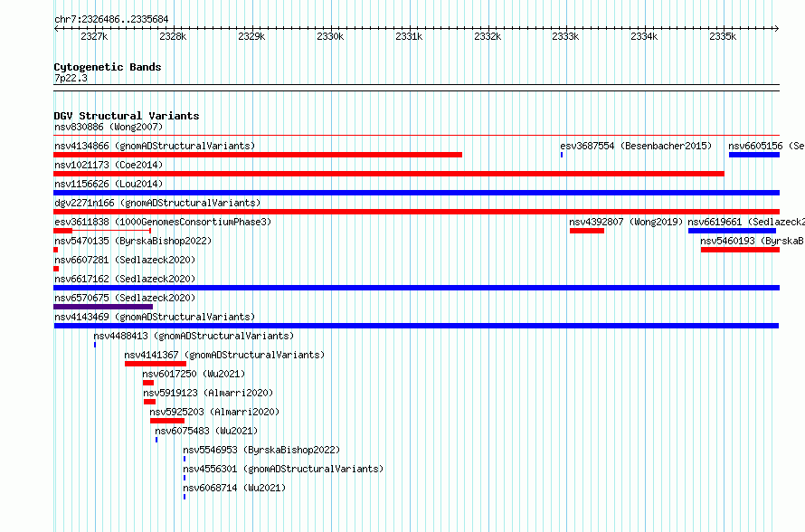The image size is (805, 532).
Task: Select the nsv6068714 (Wu2021) label
Action: point(234,488)
